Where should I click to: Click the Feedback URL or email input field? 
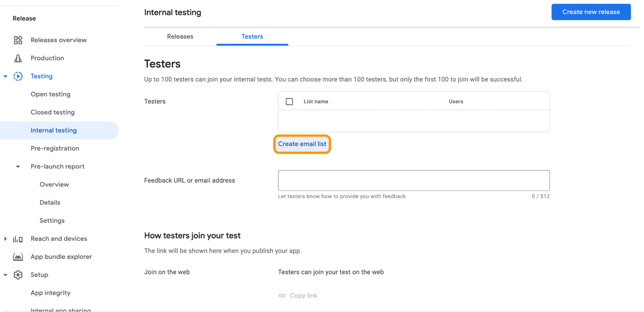point(413,180)
